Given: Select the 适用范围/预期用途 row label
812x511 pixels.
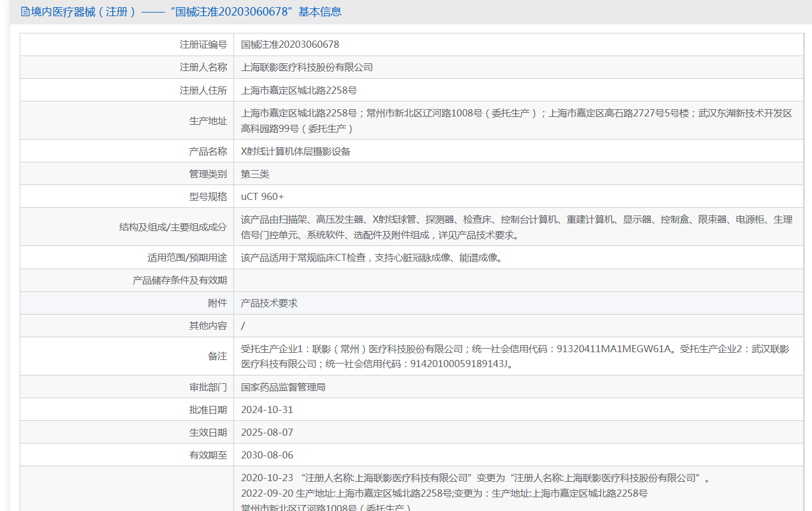Looking at the screenshot, I should click(x=187, y=258).
